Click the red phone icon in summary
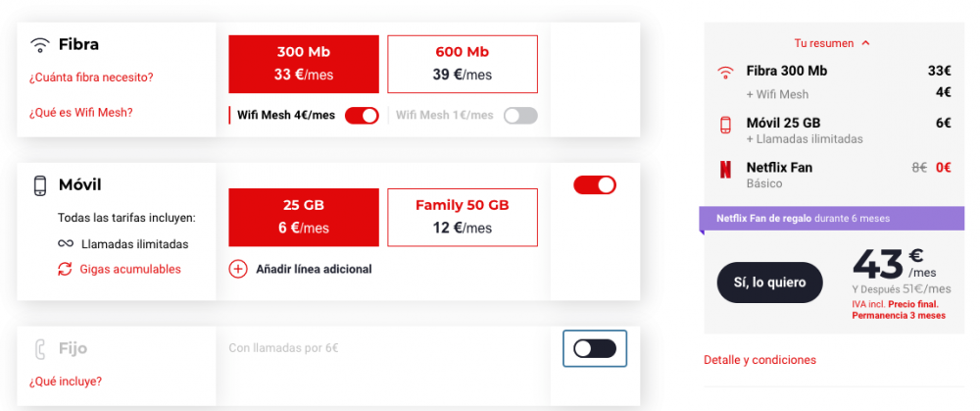This screenshot has width=980, height=411. click(725, 124)
